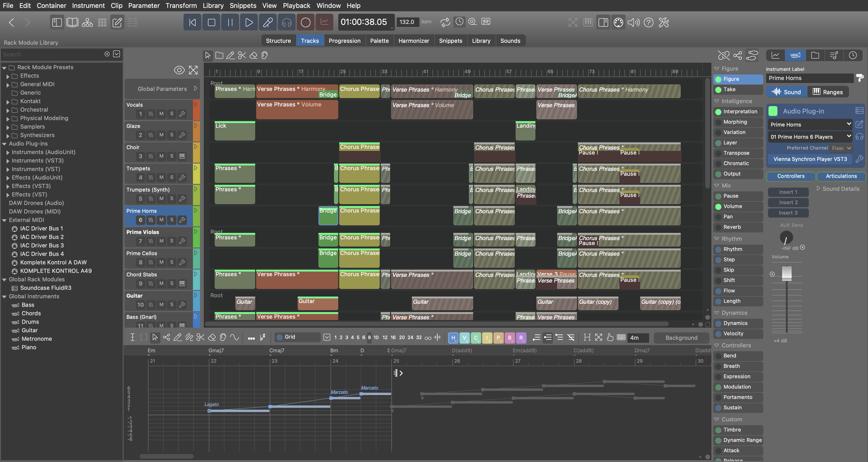Switch to the Progression tab

(x=344, y=41)
